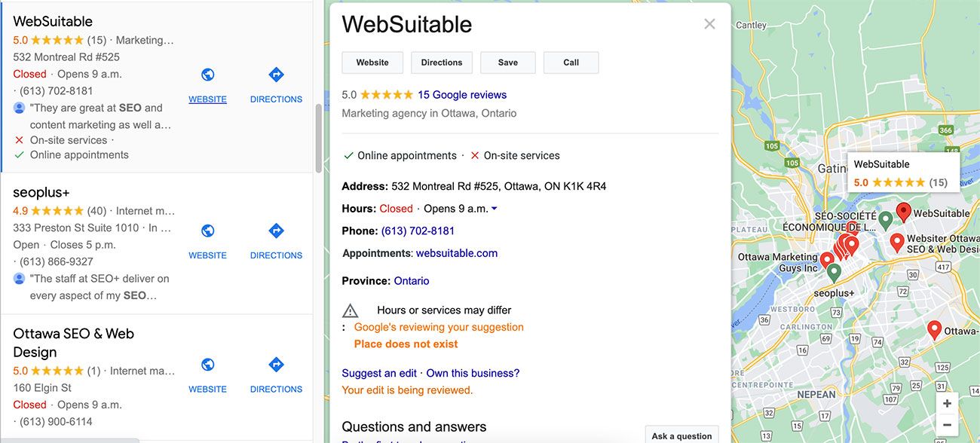
Task: Click WEBSITE link under WebSuitable listing
Action: [x=207, y=99]
